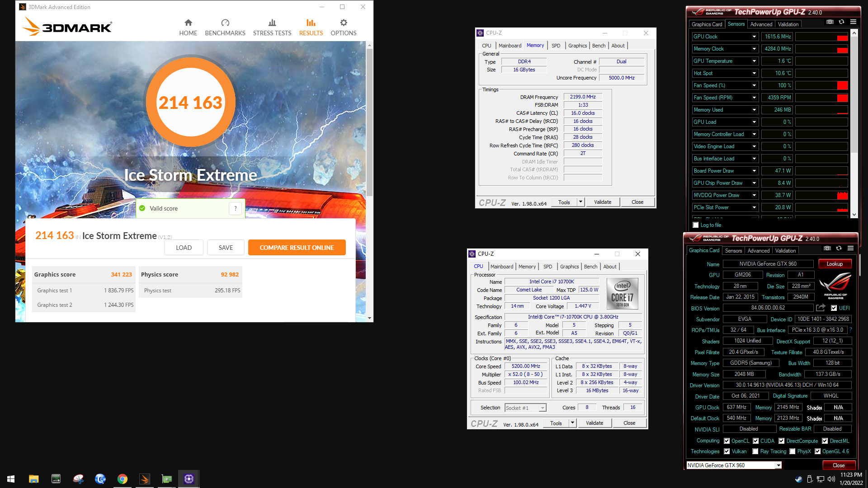Expand the Hot Spot sensor dropdown
This screenshot has height=488, width=868.
754,73
